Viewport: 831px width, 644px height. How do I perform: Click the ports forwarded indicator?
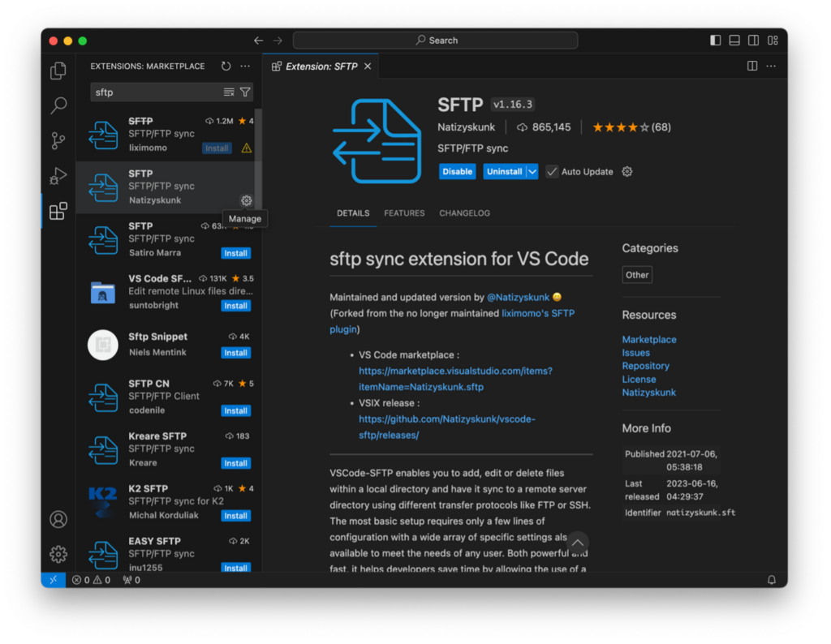pos(131,580)
